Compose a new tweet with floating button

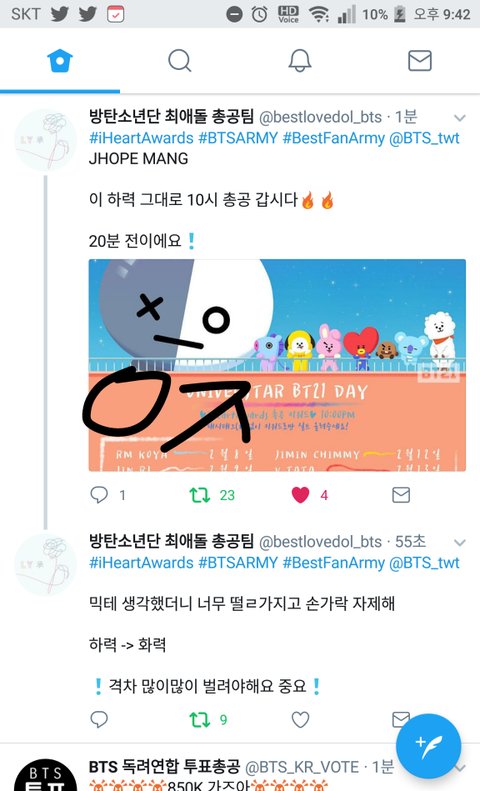tap(429, 746)
